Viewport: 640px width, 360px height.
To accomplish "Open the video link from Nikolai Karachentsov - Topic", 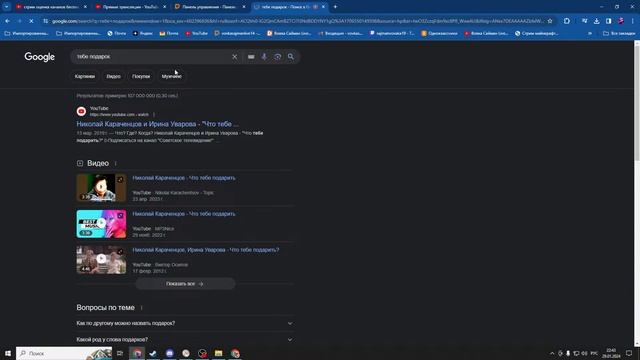I will click(x=184, y=178).
